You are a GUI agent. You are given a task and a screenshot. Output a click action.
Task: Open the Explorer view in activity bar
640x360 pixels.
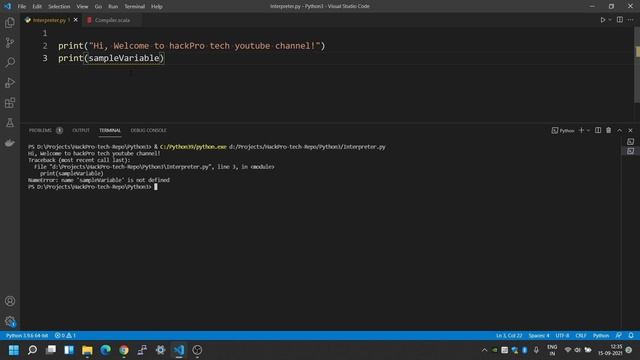[10, 22]
